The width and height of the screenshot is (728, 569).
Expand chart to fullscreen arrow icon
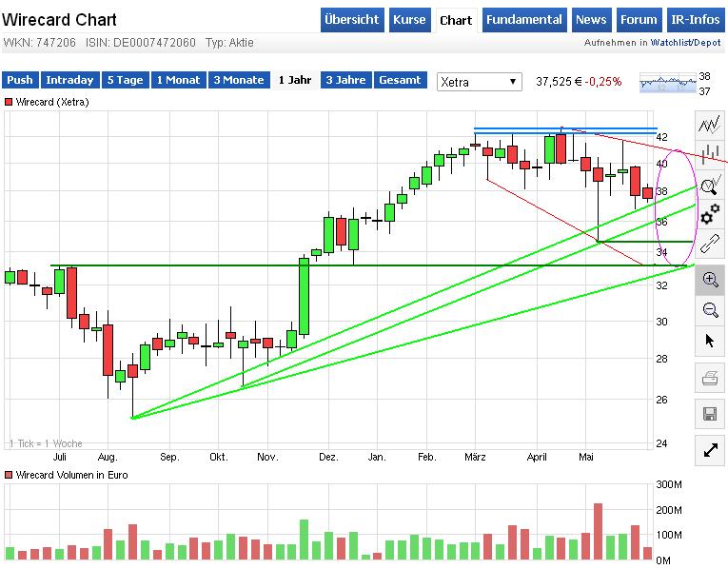point(709,450)
